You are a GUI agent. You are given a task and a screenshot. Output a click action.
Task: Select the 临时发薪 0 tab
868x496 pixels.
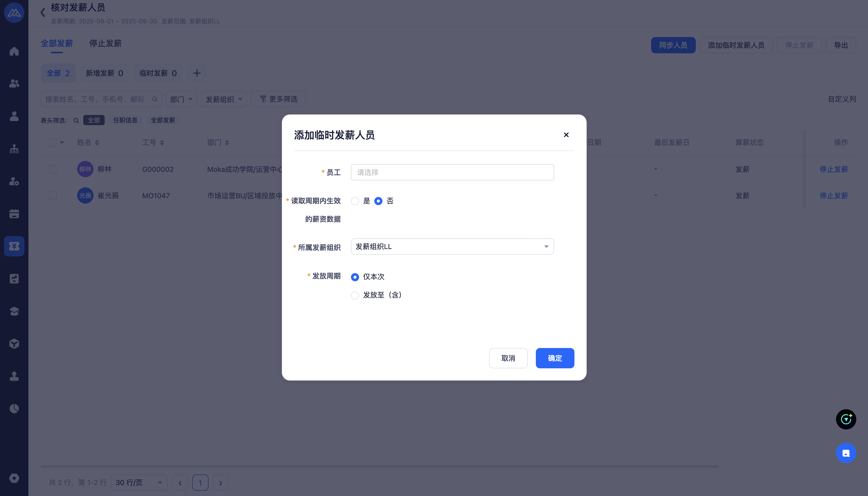coord(158,73)
